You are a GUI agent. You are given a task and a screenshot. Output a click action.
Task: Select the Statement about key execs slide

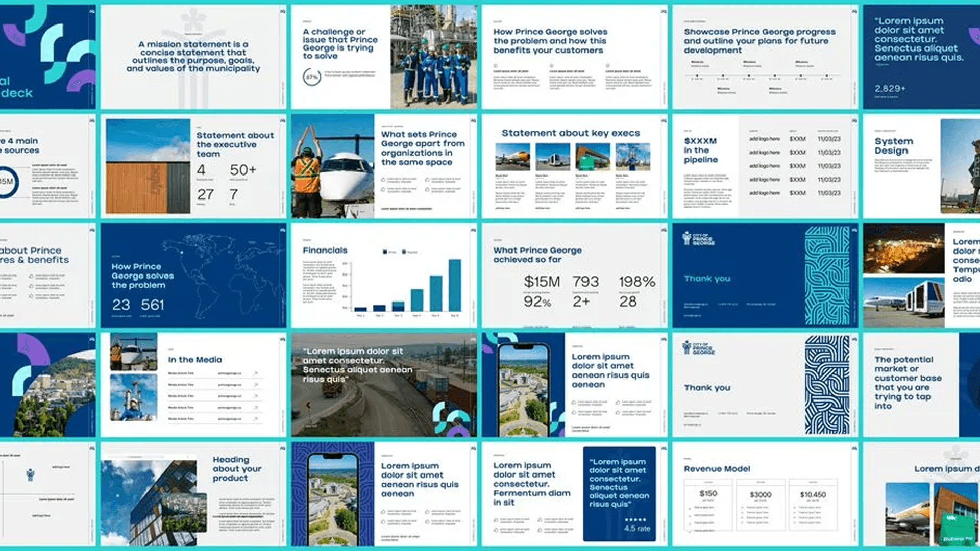pos(574,166)
